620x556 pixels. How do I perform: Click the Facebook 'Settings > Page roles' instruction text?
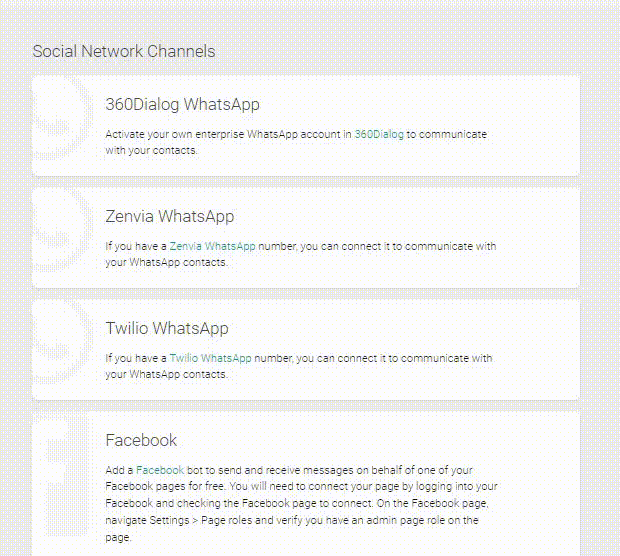[x=290, y=521]
